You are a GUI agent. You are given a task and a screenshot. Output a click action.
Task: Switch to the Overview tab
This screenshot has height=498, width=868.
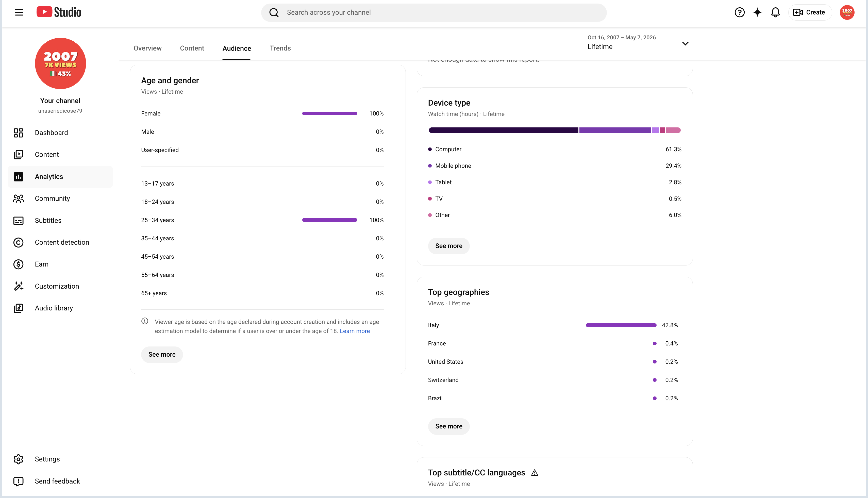click(x=147, y=48)
